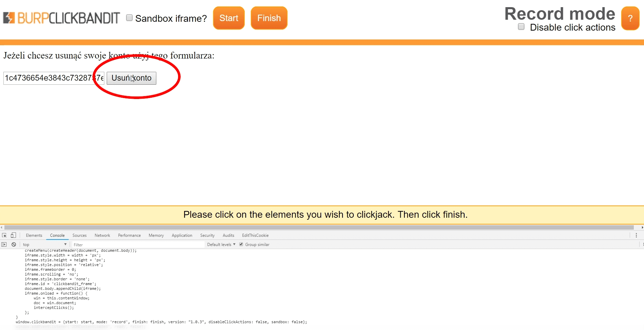644x330 pixels.
Task: Select the inspect element icon in DevTools
Action: (x=4, y=235)
